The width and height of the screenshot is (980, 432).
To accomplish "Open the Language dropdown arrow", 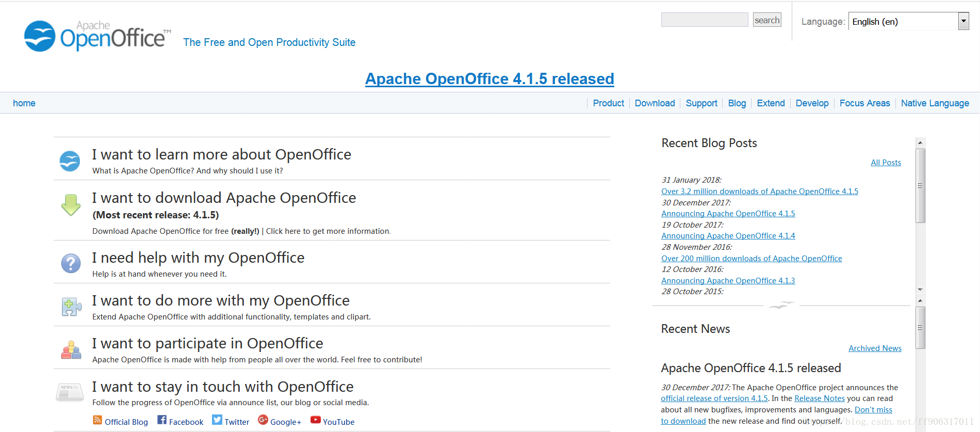I will click(963, 21).
